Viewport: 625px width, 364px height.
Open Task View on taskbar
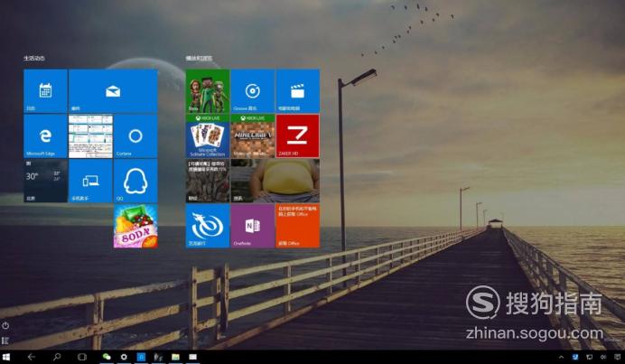82,357
